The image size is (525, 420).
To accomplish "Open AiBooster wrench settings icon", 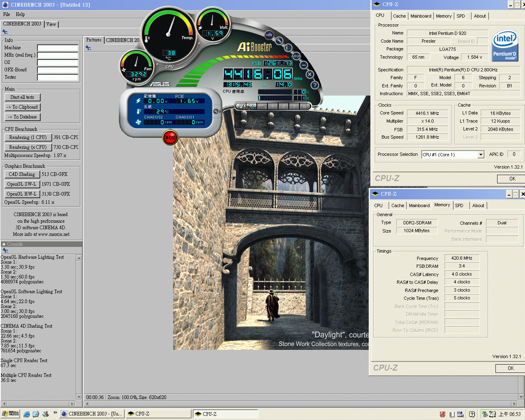I will coord(279,41).
